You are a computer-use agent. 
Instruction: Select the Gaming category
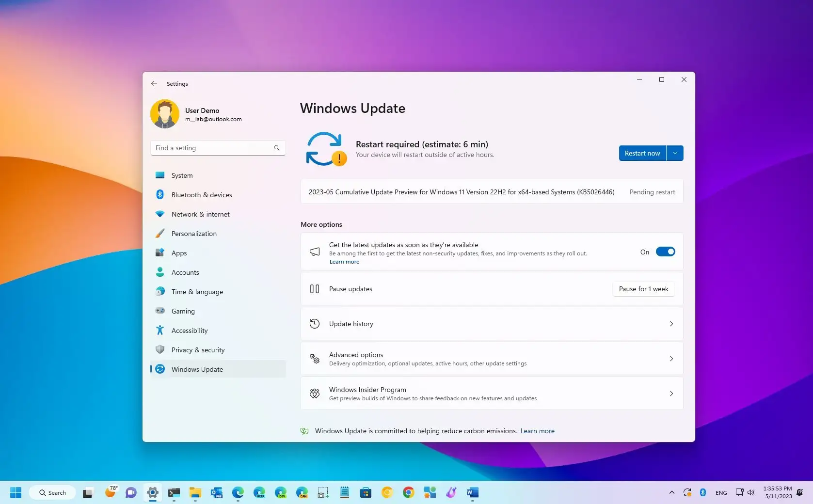[x=218, y=311]
